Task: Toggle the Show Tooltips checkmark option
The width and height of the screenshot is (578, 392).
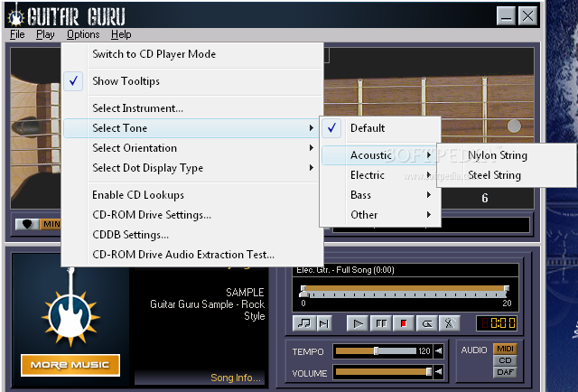Action: pyautogui.click(x=191, y=81)
